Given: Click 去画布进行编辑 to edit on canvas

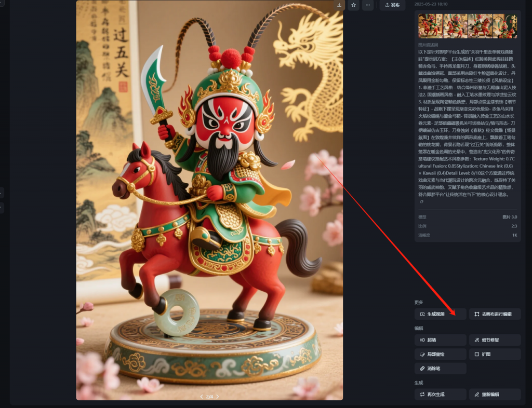Looking at the screenshot, I should [495, 314].
